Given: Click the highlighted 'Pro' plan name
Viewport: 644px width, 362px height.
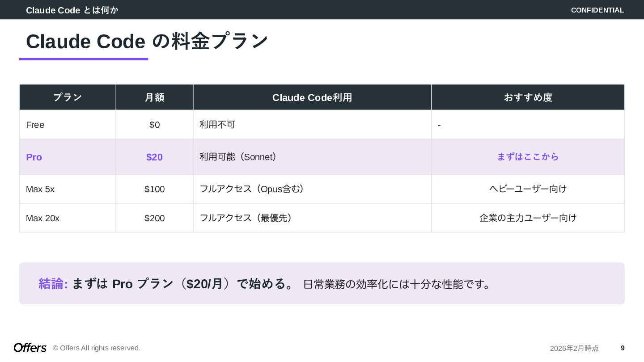Looking at the screenshot, I should [34, 157].
